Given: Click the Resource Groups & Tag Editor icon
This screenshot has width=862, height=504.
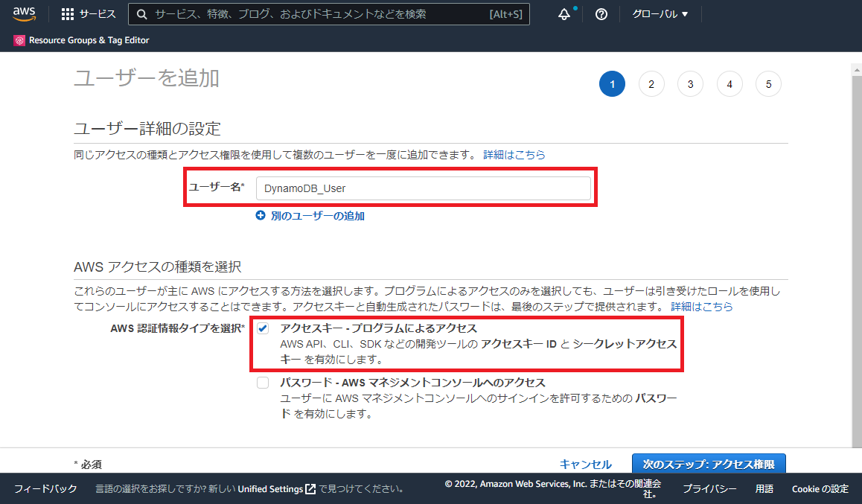Looking at the screenshot, I should coord(19,40).
